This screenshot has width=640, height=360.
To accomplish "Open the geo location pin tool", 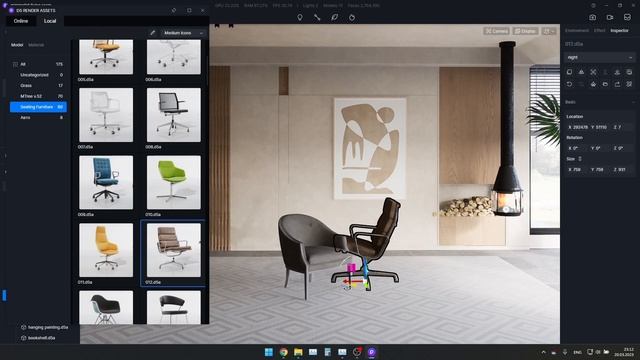I will coord(300,18).
